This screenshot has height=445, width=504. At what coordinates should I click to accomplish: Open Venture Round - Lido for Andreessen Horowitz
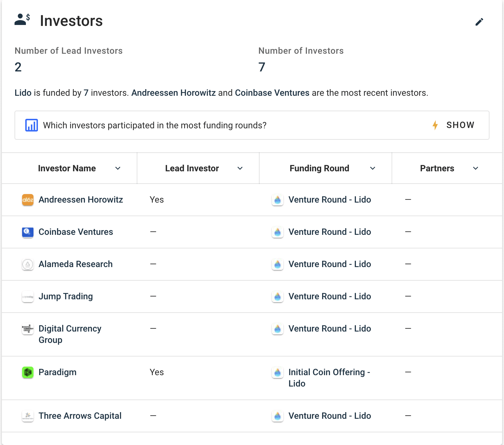[x=330, y=200]
